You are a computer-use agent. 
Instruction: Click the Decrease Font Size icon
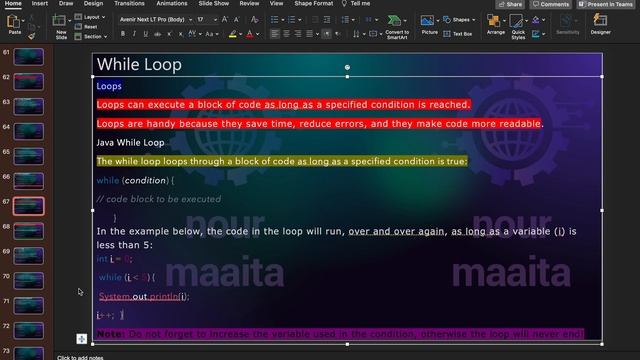tap(236, 19)
